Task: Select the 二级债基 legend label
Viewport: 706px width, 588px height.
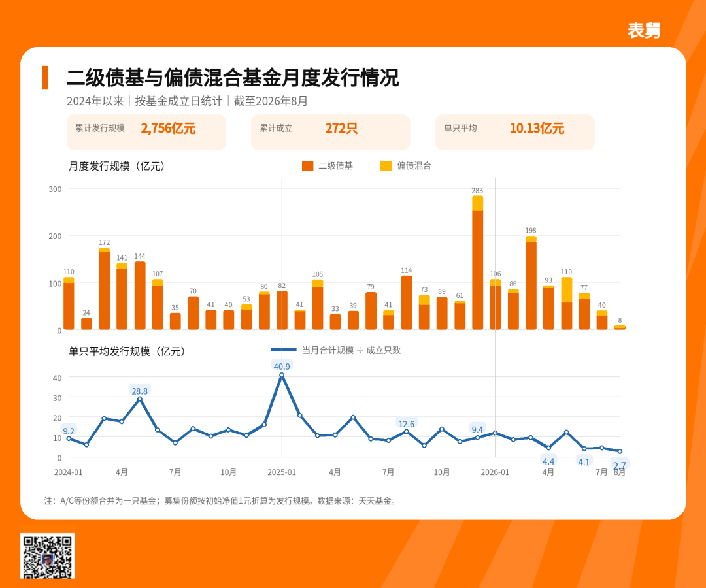Action: 335,165
